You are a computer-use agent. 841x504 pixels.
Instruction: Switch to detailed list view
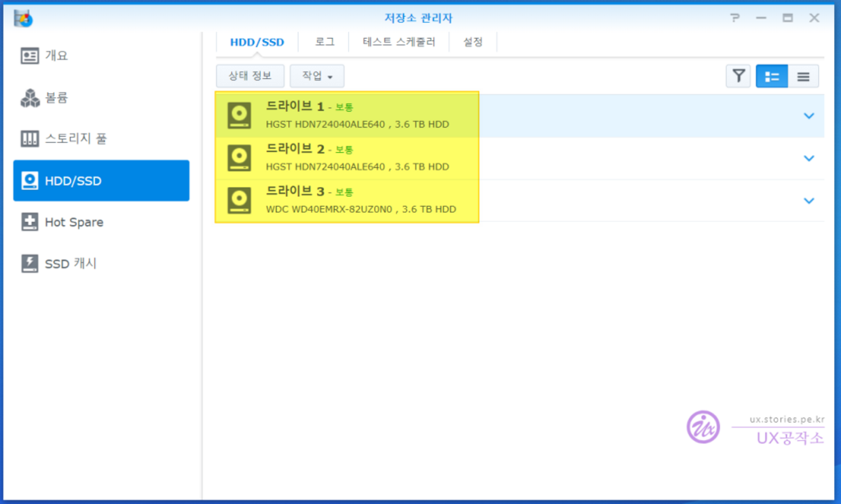(772, 77)
